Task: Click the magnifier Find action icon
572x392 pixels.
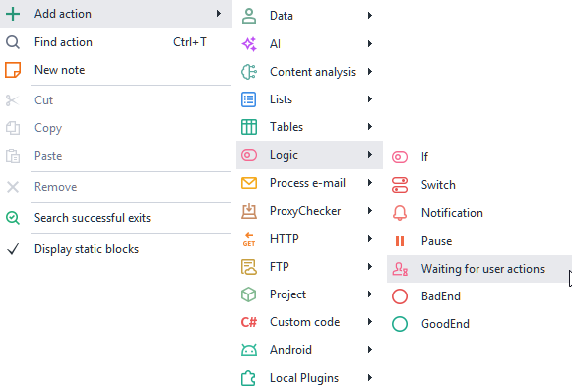Action: [13, 42]
